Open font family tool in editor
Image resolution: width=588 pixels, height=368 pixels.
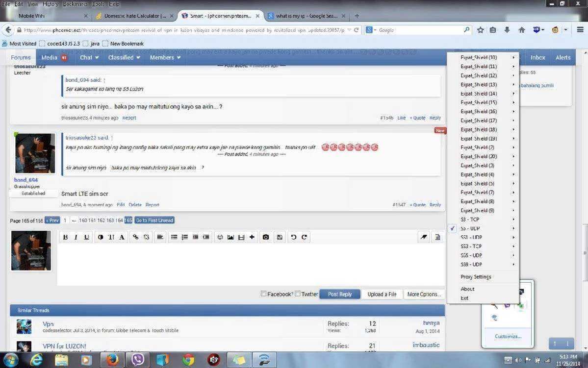122,237
